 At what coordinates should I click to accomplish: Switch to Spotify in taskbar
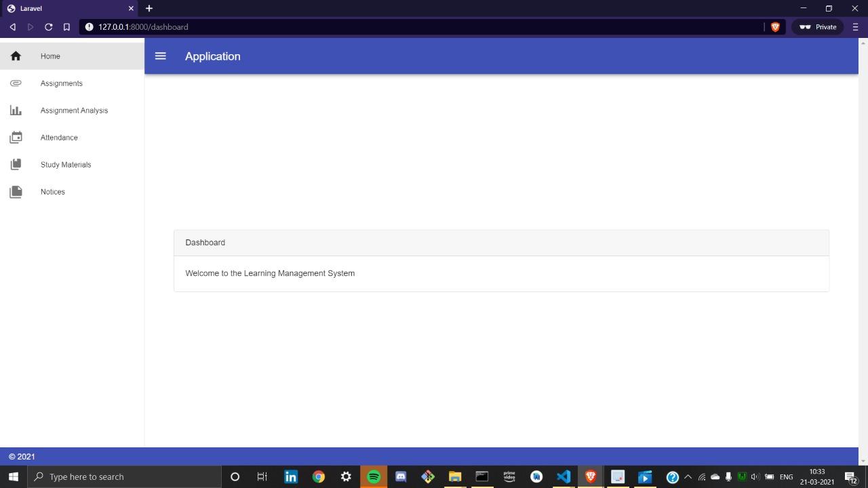pyautogui.click(x=374, y=476)
